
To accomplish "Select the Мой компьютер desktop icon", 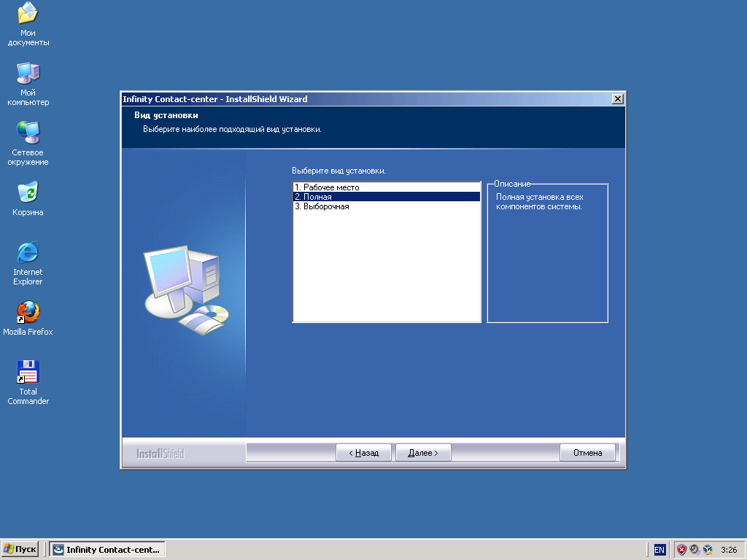I will pyautogui.click(x=28, y=84).
